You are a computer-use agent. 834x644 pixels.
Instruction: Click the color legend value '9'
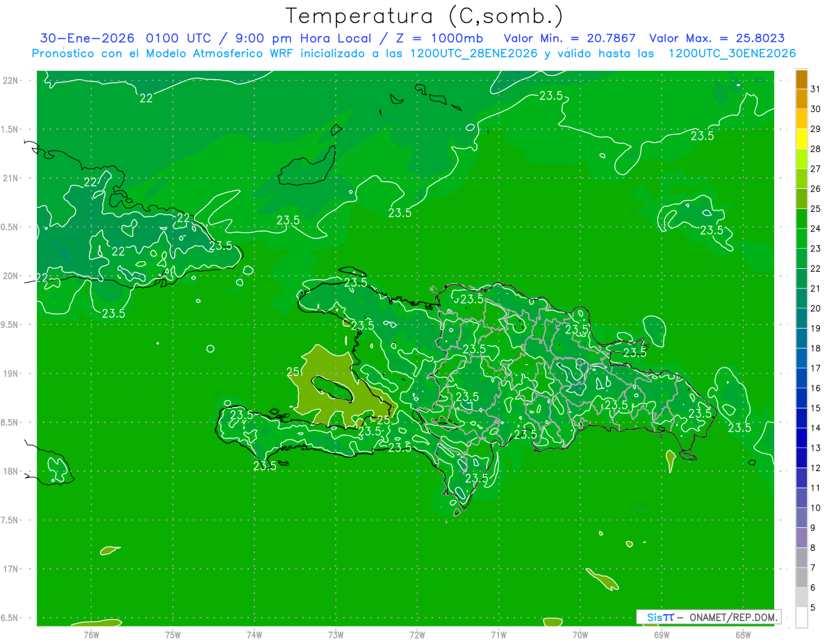[812, 528]
